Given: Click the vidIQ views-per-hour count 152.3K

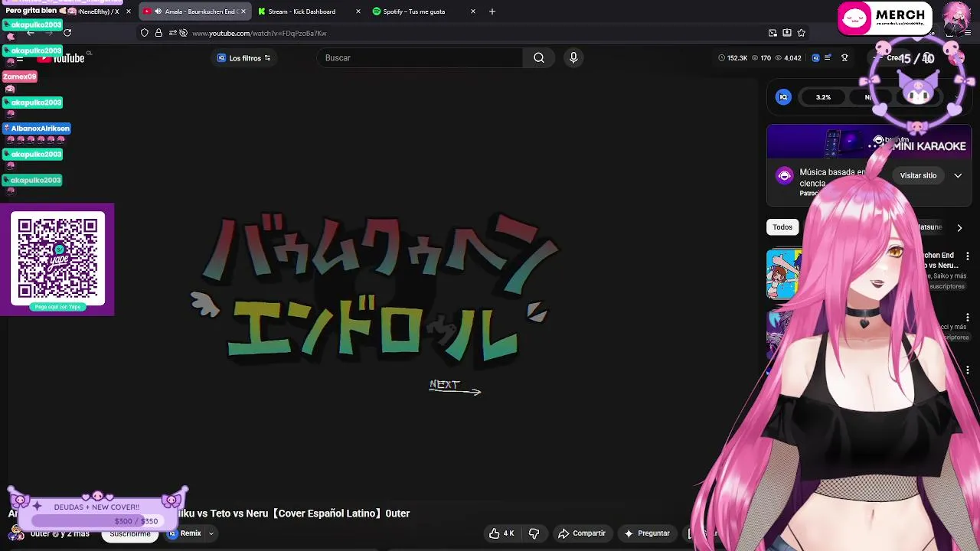Looking at the screenshot, I should point(732,58).
